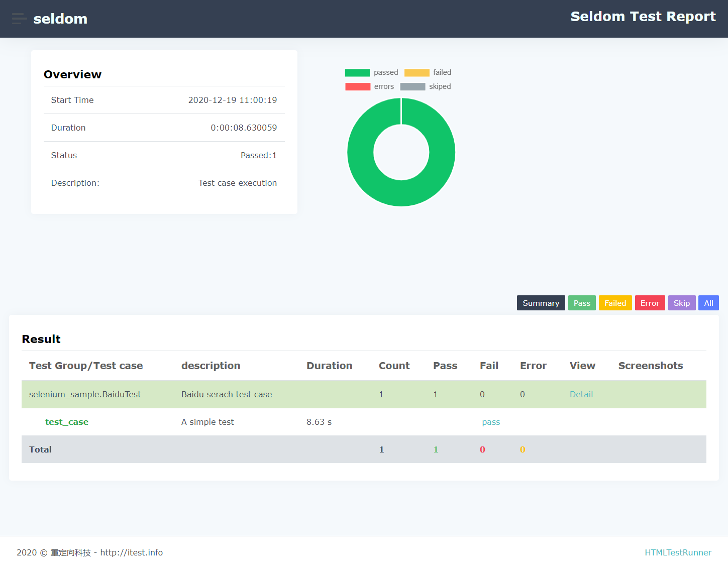The height and width of the screenshot is (566, 728).
Task: Click the Error column header
Action: point(533,366)
